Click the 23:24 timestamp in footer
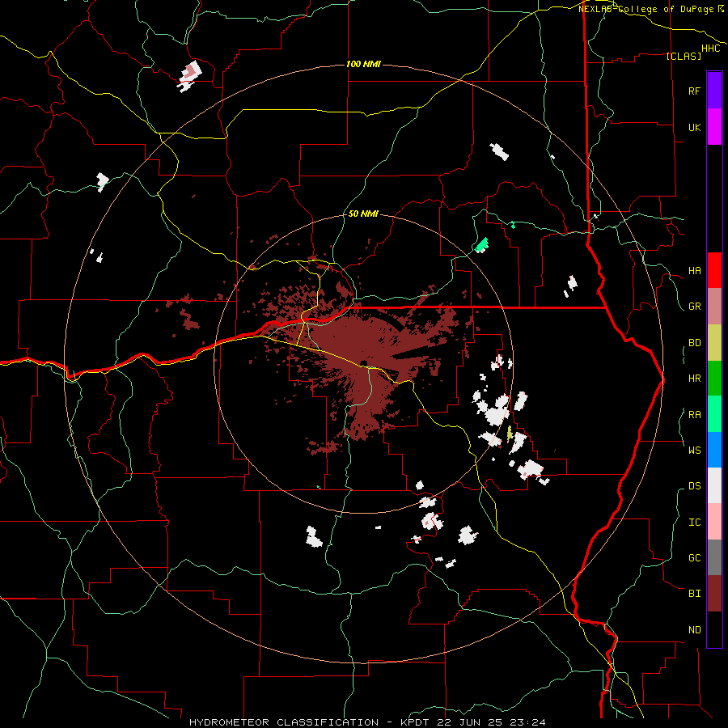 point(527,722)
